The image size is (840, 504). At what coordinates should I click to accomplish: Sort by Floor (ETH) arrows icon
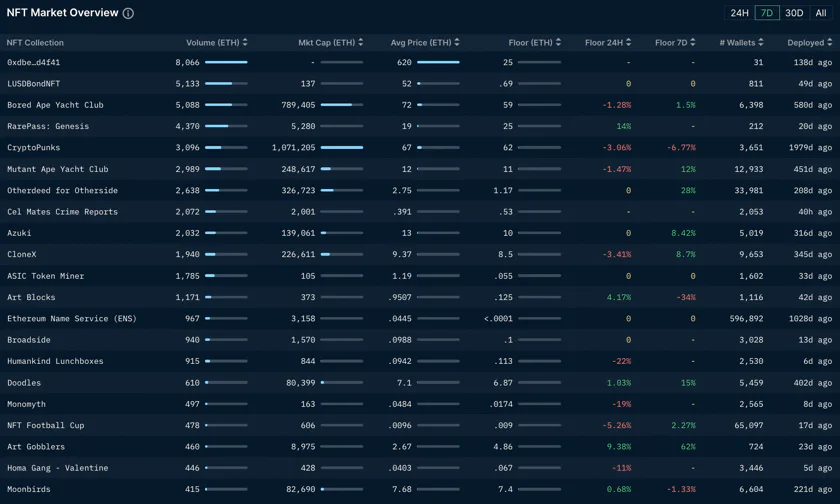pos(558,42)
